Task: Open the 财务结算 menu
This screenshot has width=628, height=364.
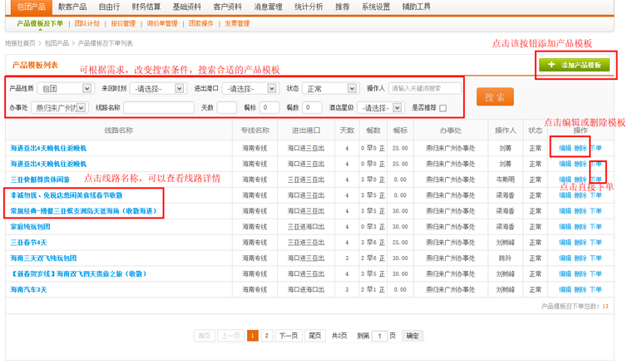Action: pos(146,7)
